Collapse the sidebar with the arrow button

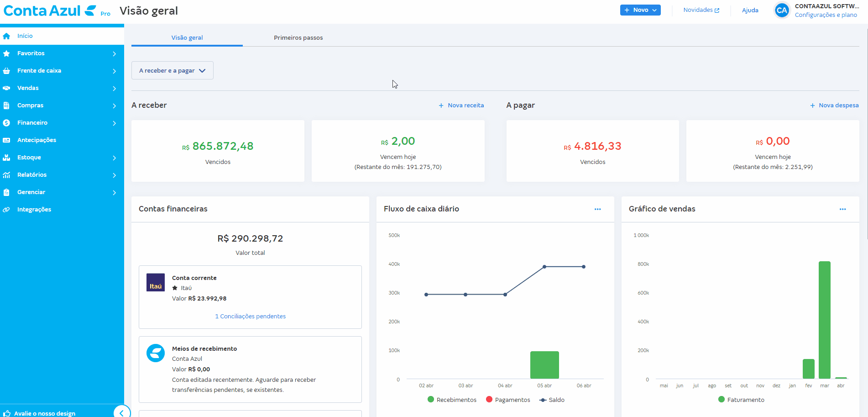tap(121, 412)
